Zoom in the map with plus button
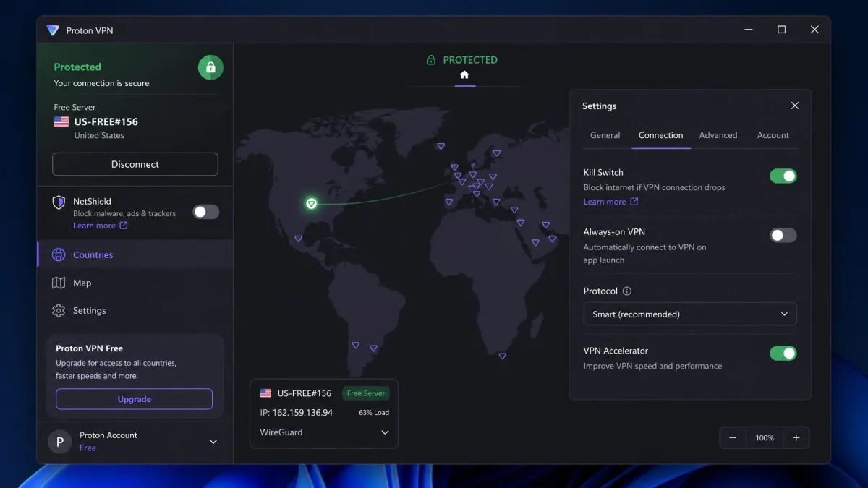 [796, 437]
